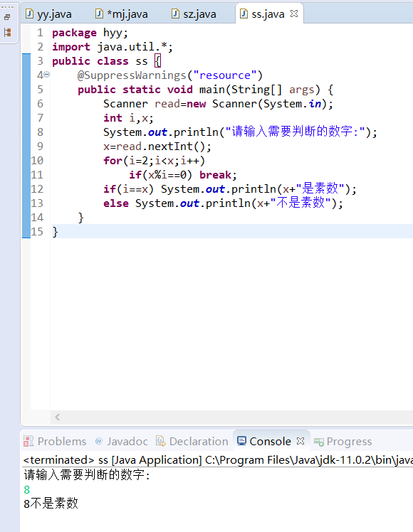
Task: Open the Javadoc view tab
Action: pos(122,442)
